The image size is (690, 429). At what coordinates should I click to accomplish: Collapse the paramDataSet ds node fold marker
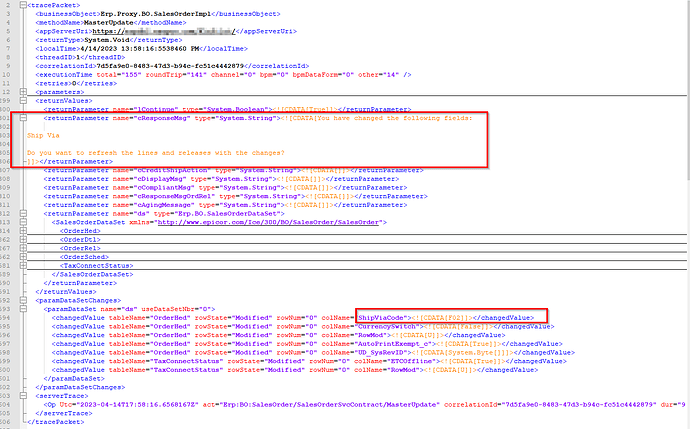23,309
